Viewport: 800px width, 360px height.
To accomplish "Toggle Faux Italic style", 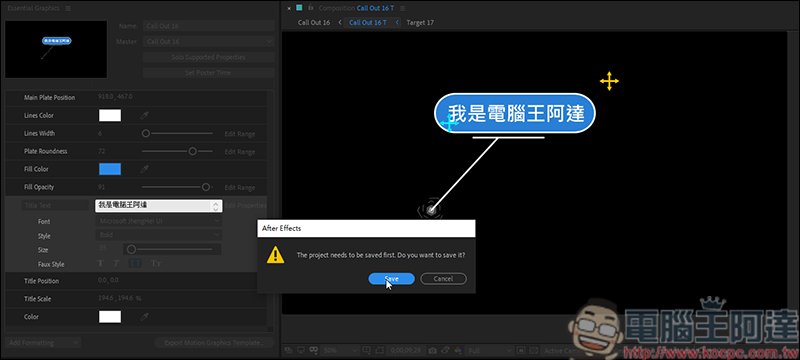I will tap(116, 264).
